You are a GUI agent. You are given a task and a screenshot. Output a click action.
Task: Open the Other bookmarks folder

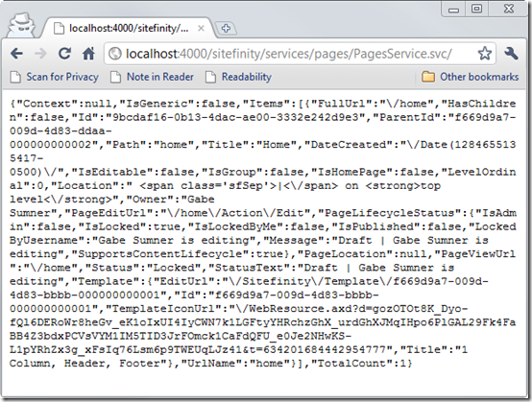tap(470, 77)
